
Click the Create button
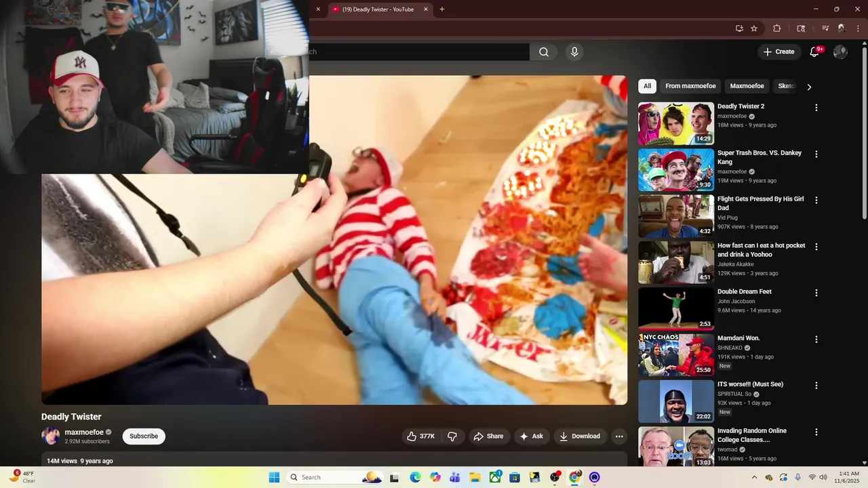pyautogui.click(x=778, y=52)
